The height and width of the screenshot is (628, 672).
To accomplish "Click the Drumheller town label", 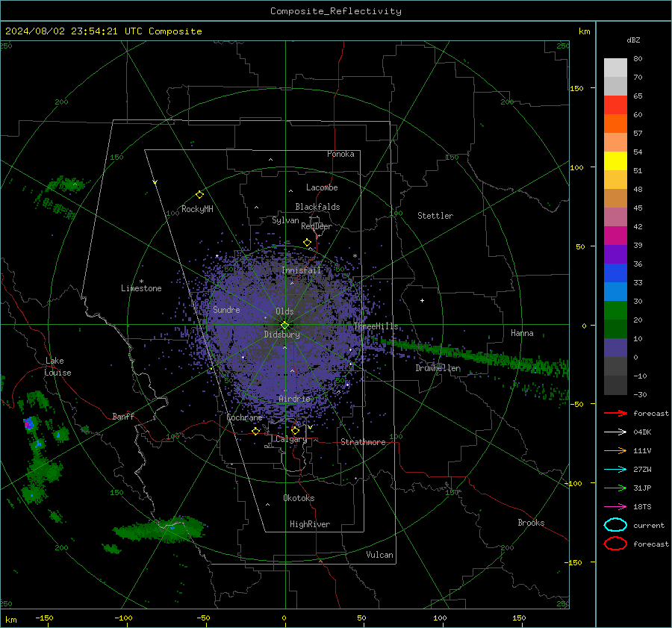I will [x=438, y=368].
